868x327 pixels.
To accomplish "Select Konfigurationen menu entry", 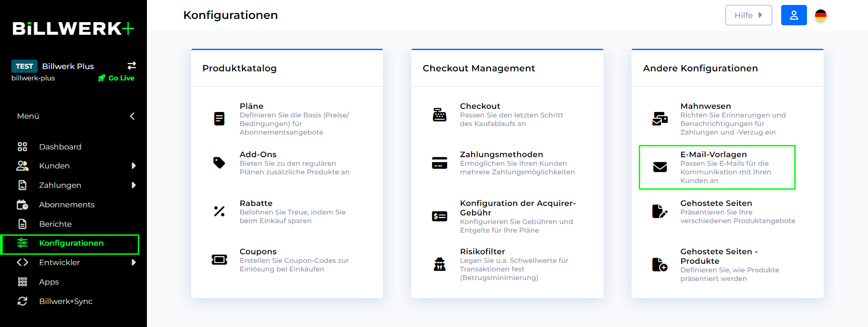I will (x=71, y=243).
